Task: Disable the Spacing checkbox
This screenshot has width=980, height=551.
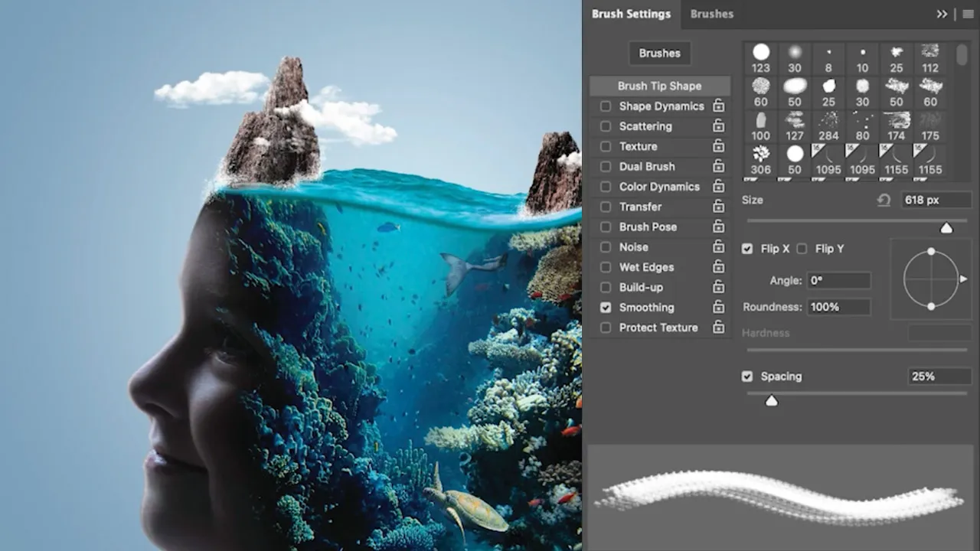Action: [747, 377]
